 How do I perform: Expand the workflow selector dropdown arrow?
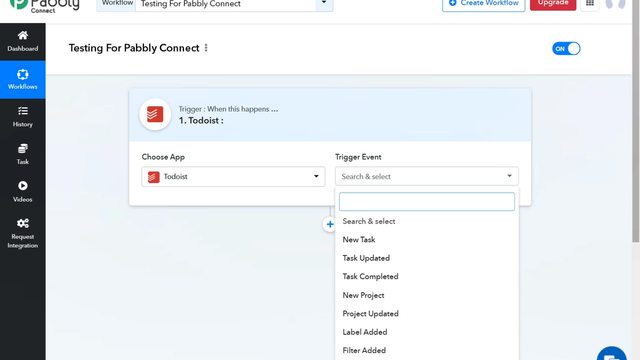coord(324,3)
